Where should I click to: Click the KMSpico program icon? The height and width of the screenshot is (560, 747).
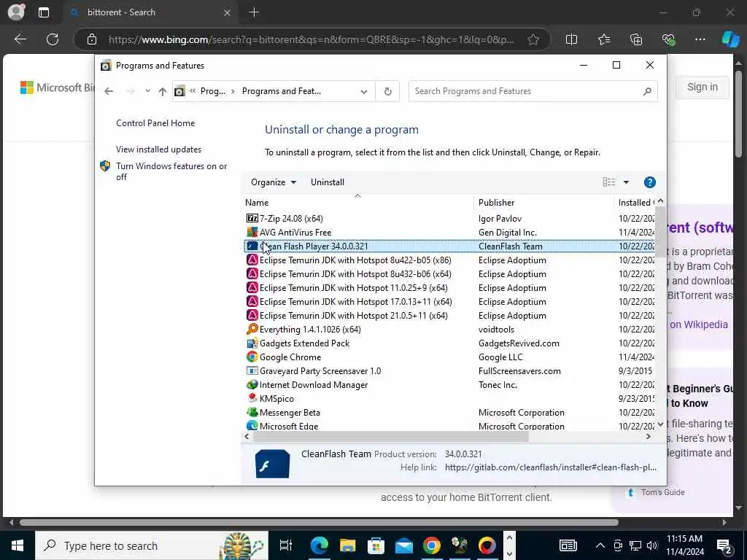[x=252, y=398]
